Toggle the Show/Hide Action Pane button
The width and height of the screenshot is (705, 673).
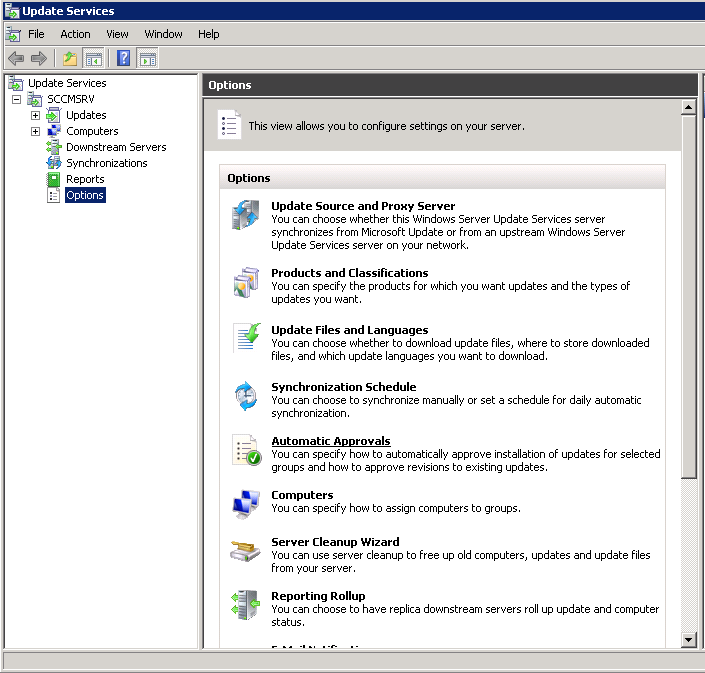click(148, 58)
